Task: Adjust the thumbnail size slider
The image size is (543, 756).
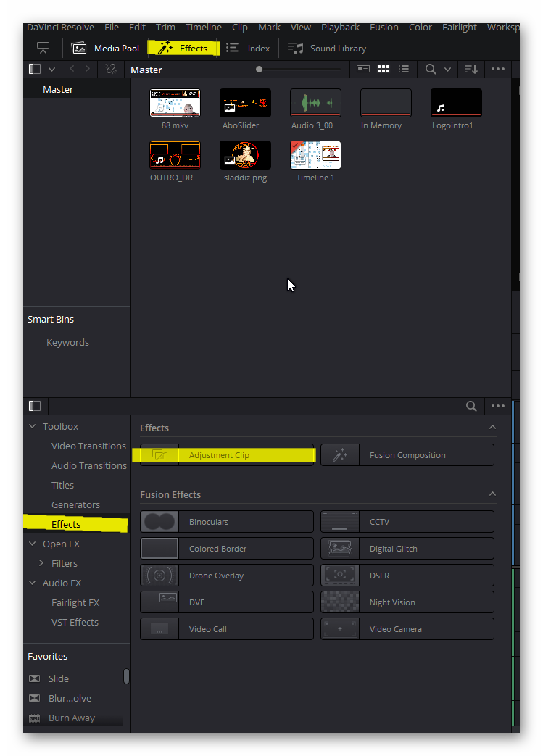Action: 260,69
